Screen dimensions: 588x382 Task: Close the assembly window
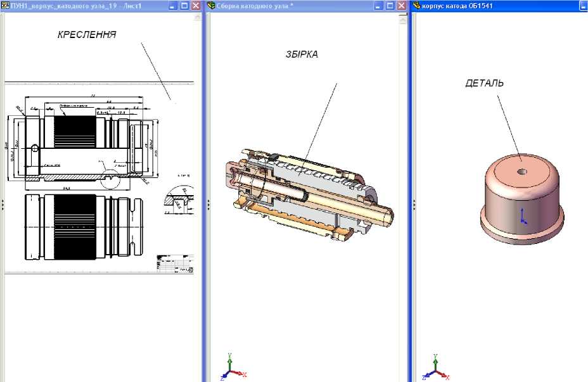pyautogui.click(x=401, y=6)
